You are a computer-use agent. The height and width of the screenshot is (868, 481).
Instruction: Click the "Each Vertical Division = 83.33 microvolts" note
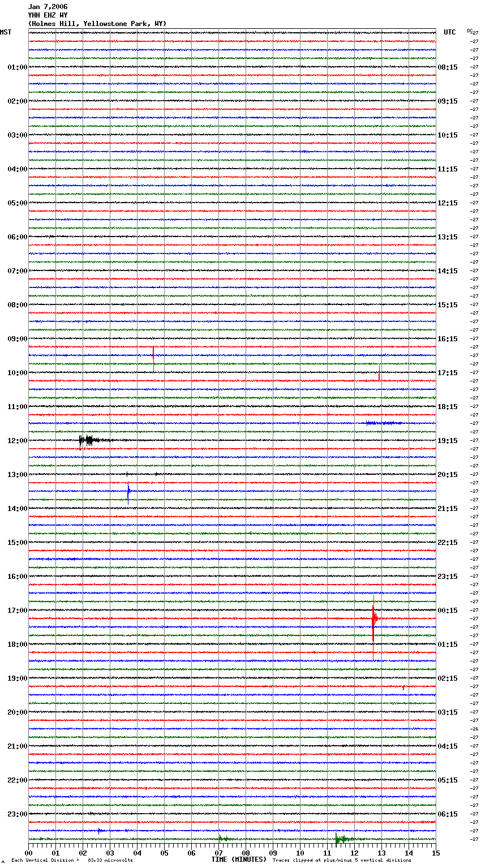click(72, 860)
